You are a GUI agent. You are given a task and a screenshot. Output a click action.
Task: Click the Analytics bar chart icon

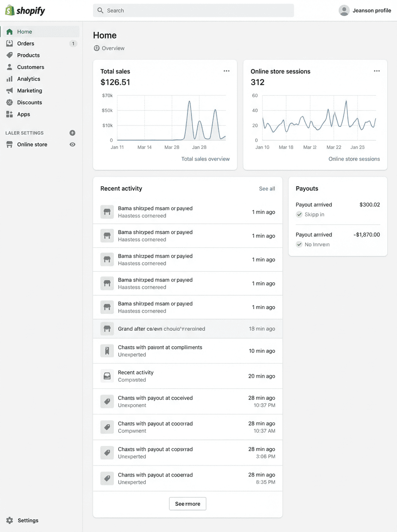[9, 79]
